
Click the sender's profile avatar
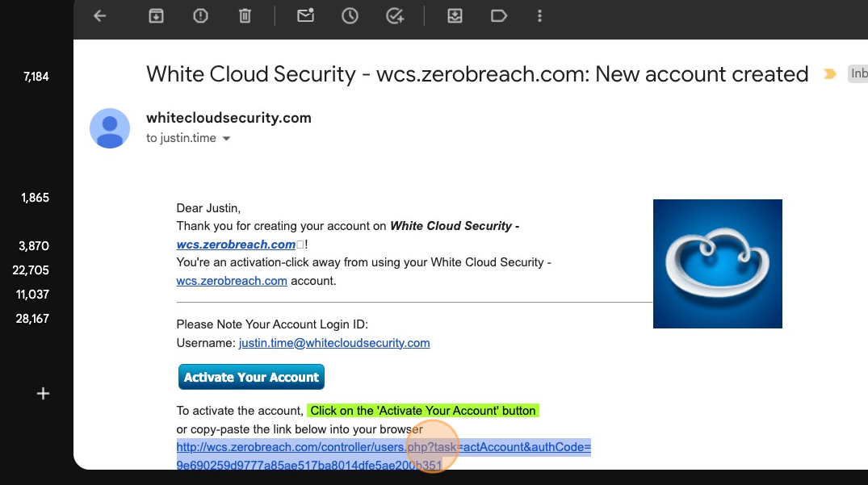[x=110, y=128]
